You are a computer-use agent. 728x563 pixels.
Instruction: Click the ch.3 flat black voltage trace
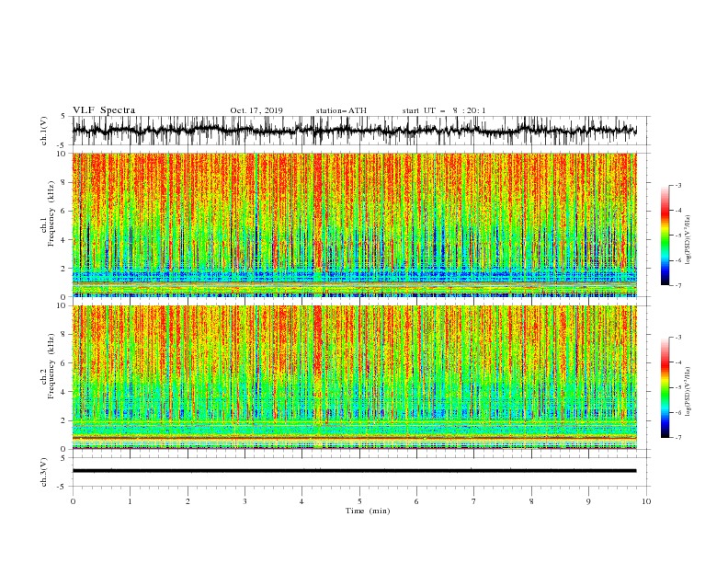pos(354,471)
